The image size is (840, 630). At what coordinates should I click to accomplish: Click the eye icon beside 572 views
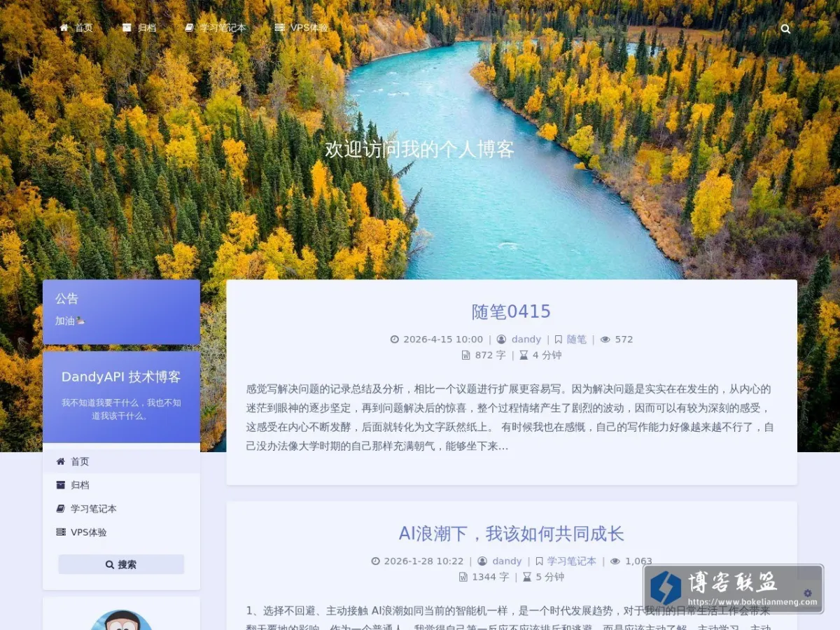click(605, 339)
